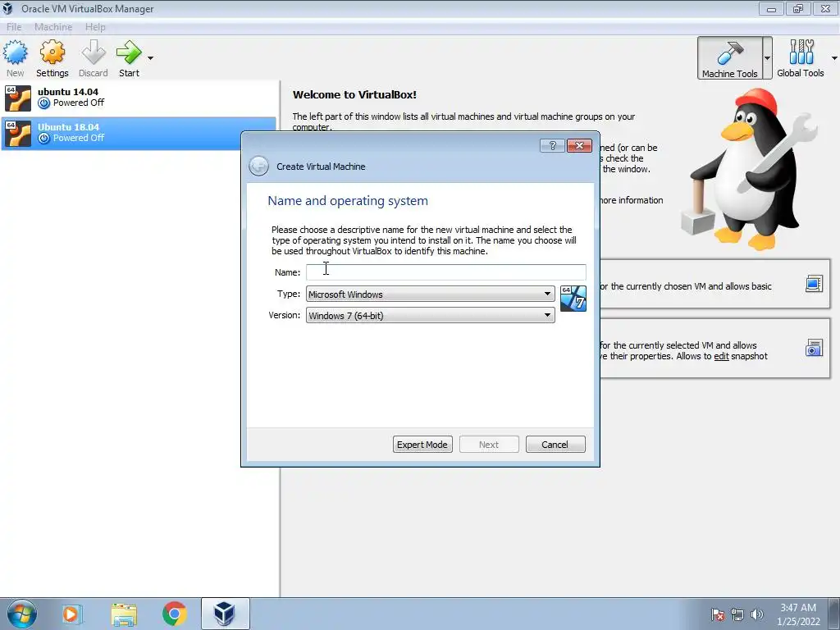This screenshot has width=840, height=630.
Task: Restore down the VirtualBox Manager window
Action: [798, 8]
